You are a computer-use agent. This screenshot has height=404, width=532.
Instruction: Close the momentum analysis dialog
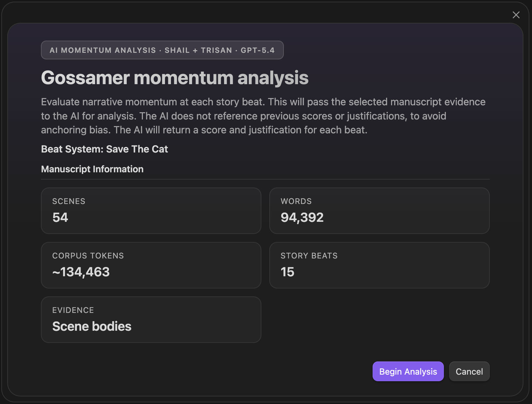pyautogui.click(x=516, y=15)
